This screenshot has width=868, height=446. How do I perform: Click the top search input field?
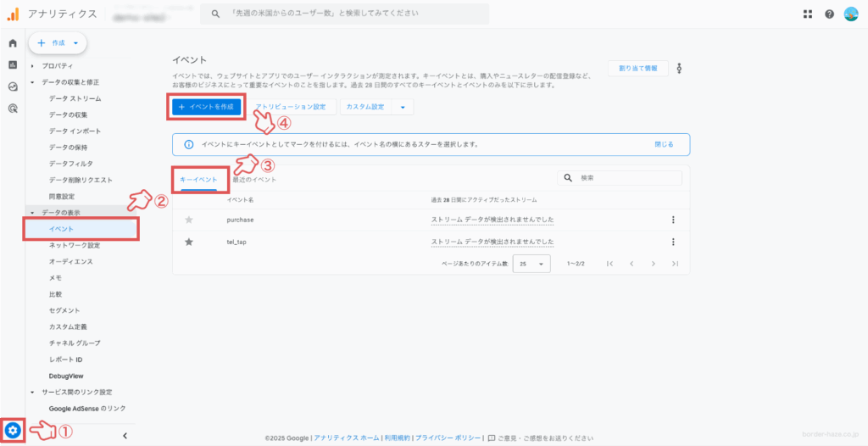coord(344,14)
